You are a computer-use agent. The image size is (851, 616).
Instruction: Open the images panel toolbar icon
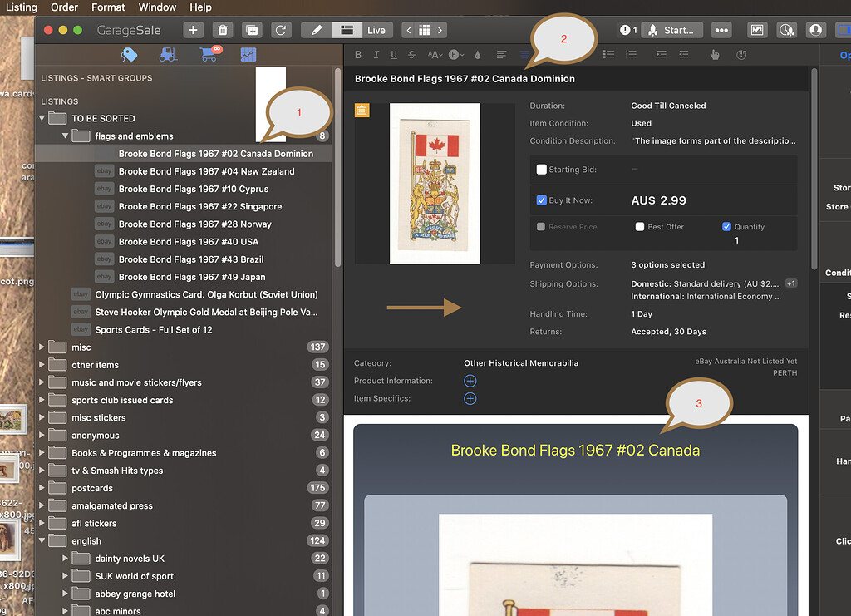[756, 30]
